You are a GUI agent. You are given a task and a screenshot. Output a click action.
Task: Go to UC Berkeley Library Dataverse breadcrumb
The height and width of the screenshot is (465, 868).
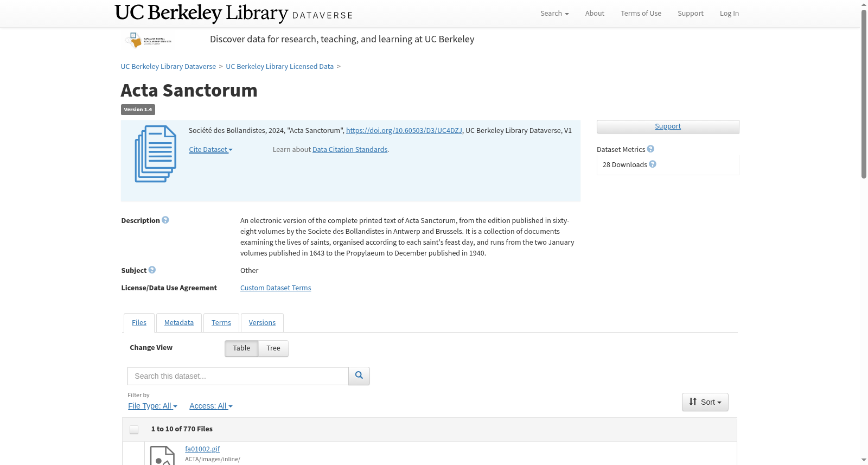click(x=168, y=67)
